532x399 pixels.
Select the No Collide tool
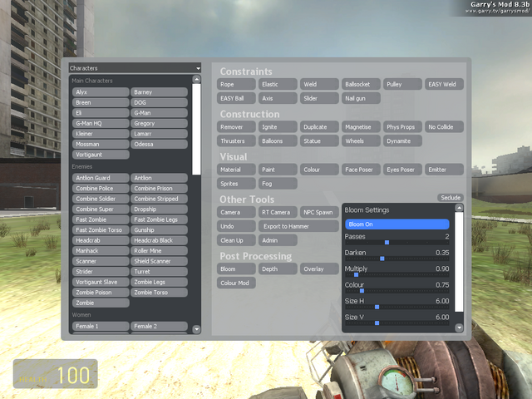444,127
